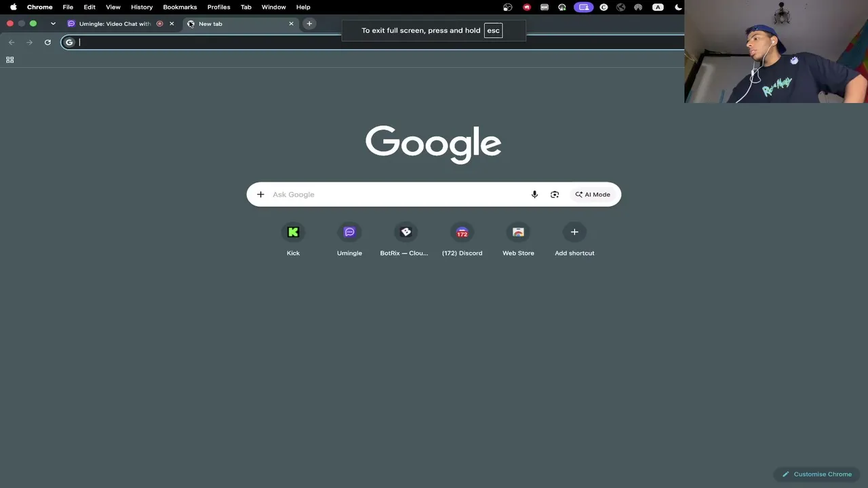868x488 pixels.
Task: Open the Help menu
Action: [303, 7]
